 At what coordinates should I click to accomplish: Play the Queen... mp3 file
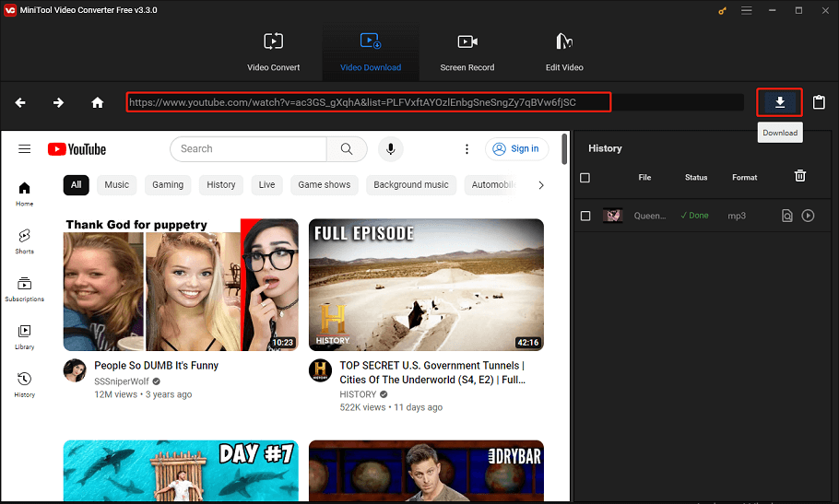[808, 216]
